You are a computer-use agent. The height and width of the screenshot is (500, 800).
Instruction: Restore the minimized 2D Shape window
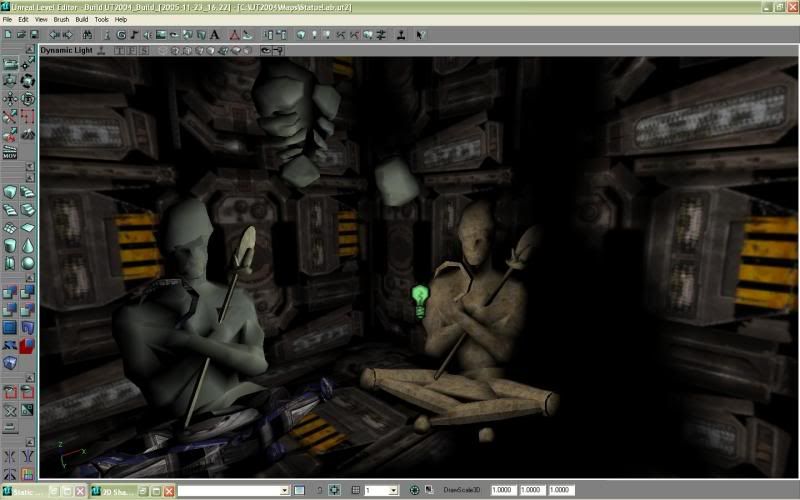(143, 491)
